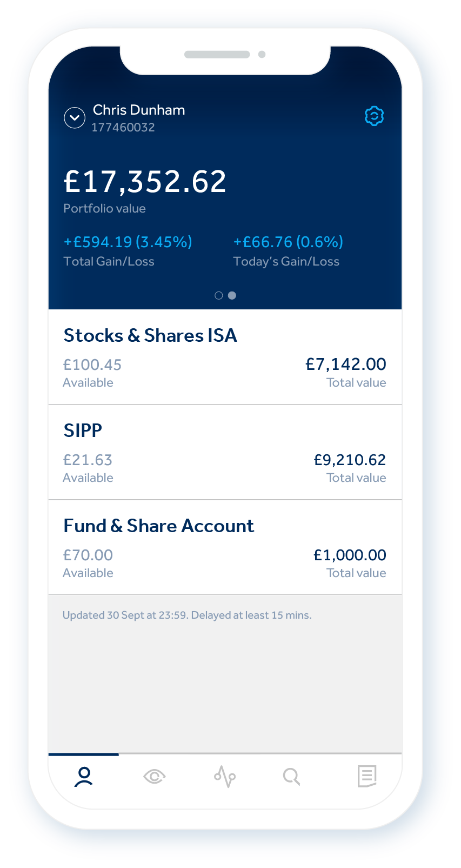Tap account number 177460032
The image size is (461, 868).
(123, 128)
